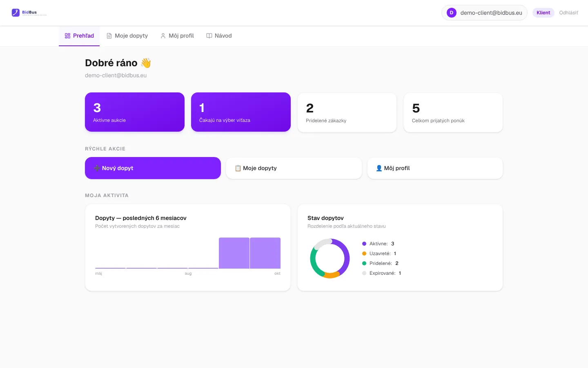
Task: Open the Čakajú na výber víťaza card
Action: [241, 112]
